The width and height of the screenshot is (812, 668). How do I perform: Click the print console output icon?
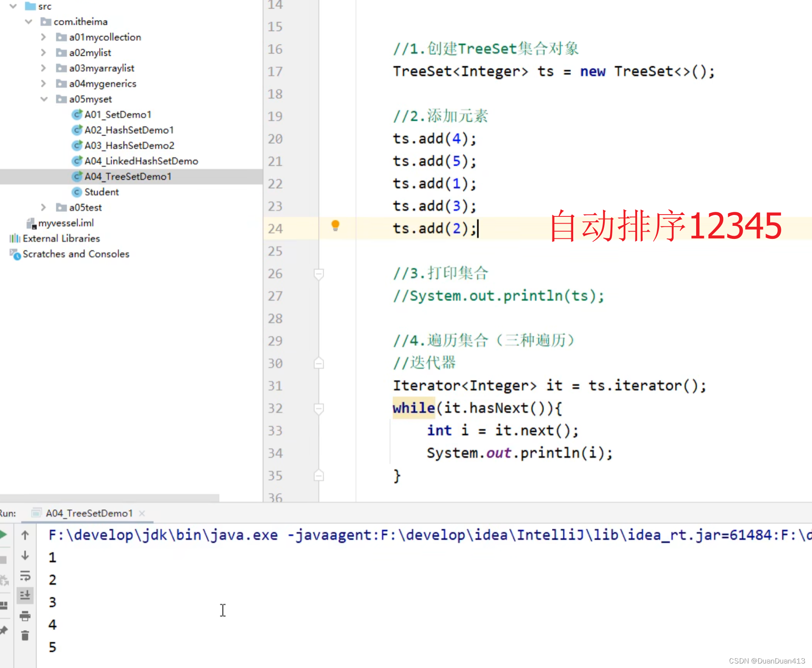tap(25, 616)
